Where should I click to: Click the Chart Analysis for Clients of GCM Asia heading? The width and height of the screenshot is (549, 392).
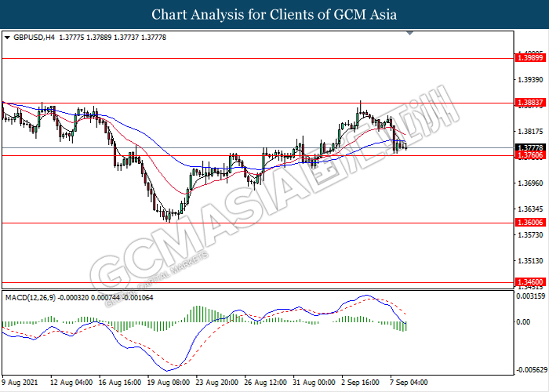pos(274,14)
